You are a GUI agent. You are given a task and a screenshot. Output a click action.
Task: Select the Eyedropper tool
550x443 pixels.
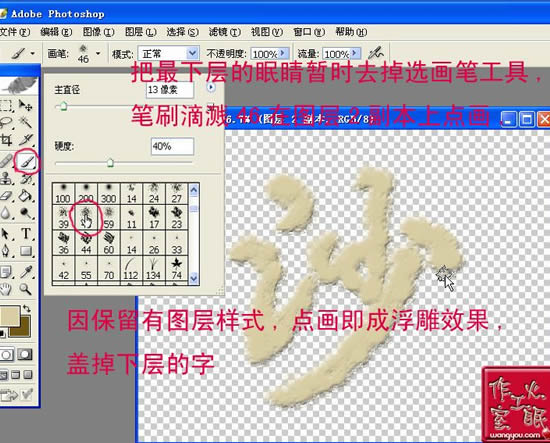[x=26, y=271]
